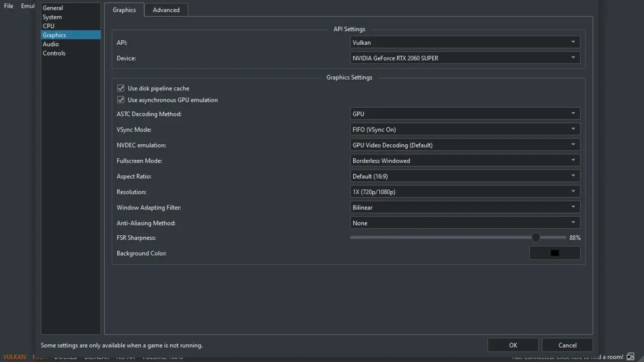Pick a new Background Color swatch
Image resolution: width=644 pixels, height=362 pixels.
(555, 253)
